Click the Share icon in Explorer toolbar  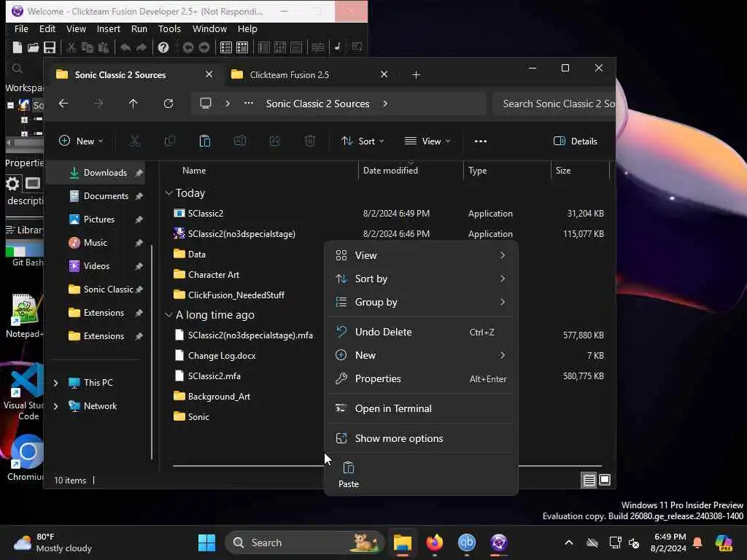tap(275, 141)
